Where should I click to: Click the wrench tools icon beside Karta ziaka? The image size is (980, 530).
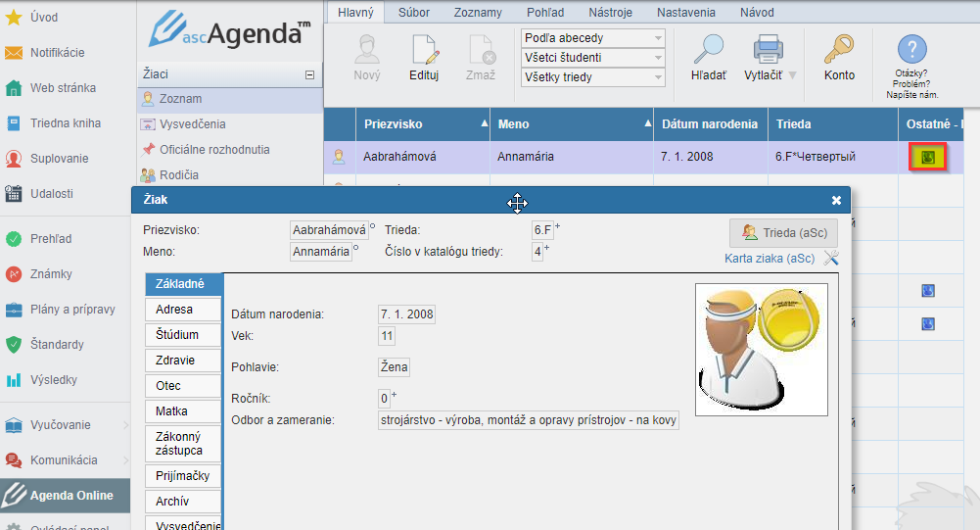(831, 258)
